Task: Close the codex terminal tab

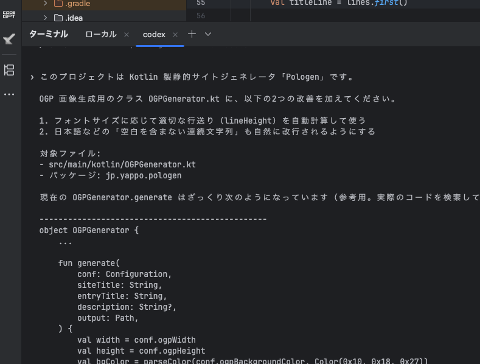Action: (175, 34)
